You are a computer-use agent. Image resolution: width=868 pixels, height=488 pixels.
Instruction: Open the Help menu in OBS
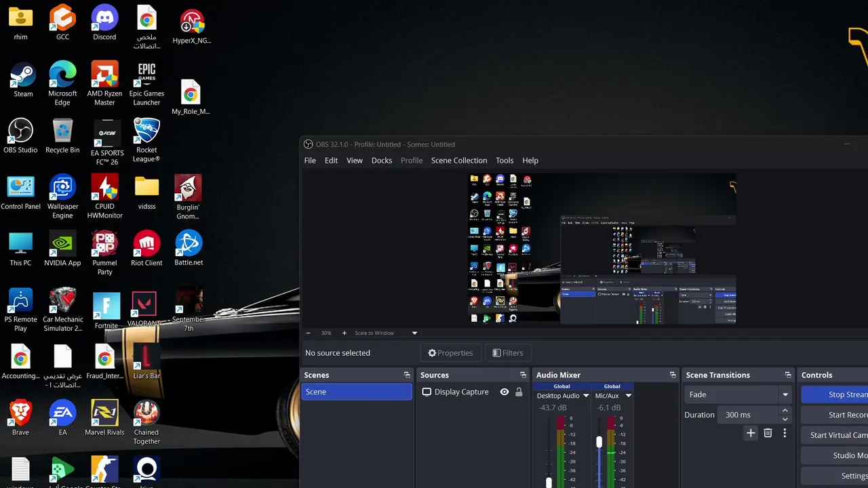pos(530,161)
